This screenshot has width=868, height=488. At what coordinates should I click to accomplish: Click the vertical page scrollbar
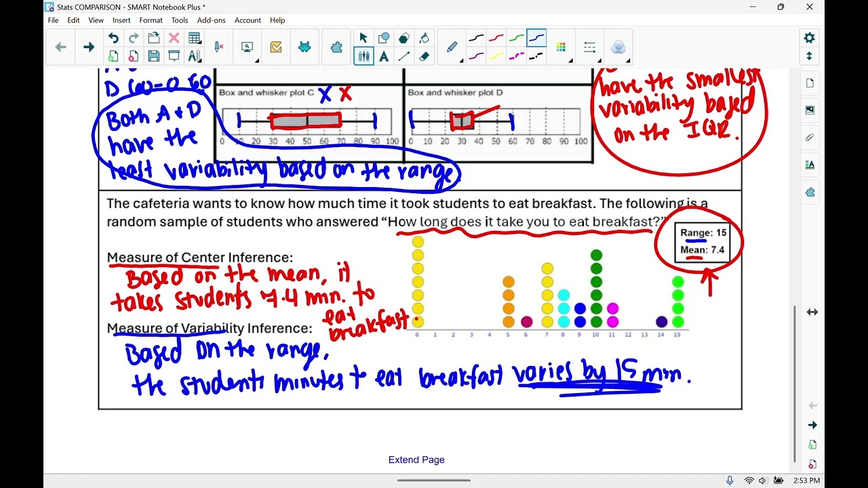coord(795,384)
